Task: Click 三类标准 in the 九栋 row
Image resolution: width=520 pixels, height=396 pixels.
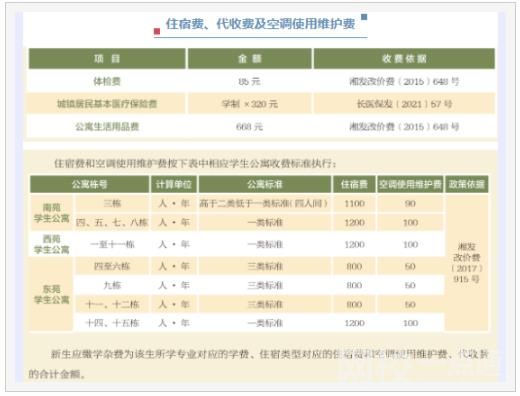Action: coord(265,285)
